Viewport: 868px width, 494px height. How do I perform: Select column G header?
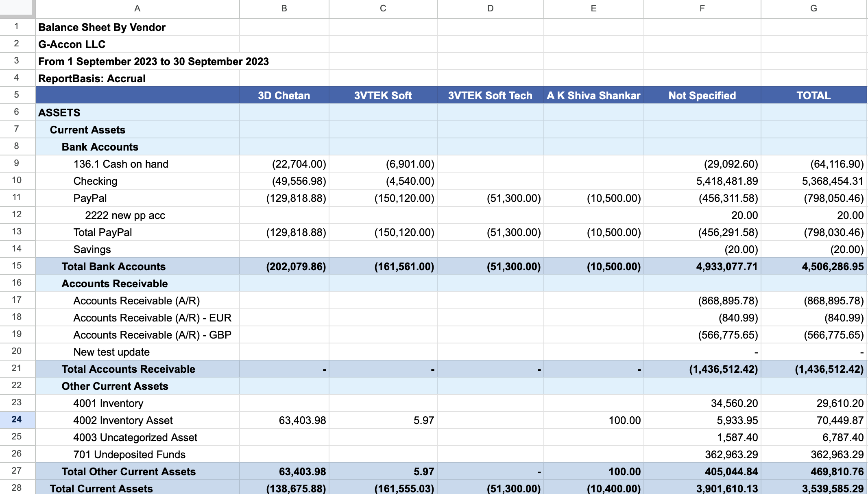click(813, 9)
